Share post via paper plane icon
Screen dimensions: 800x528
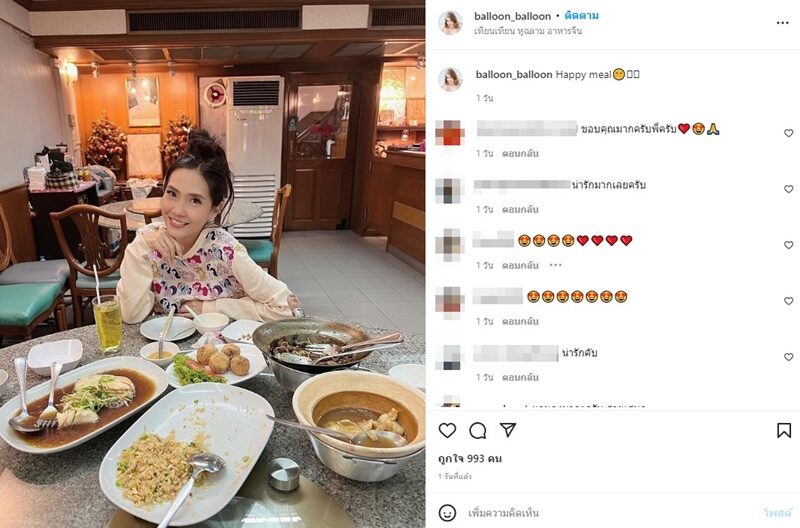pos(508,430)
